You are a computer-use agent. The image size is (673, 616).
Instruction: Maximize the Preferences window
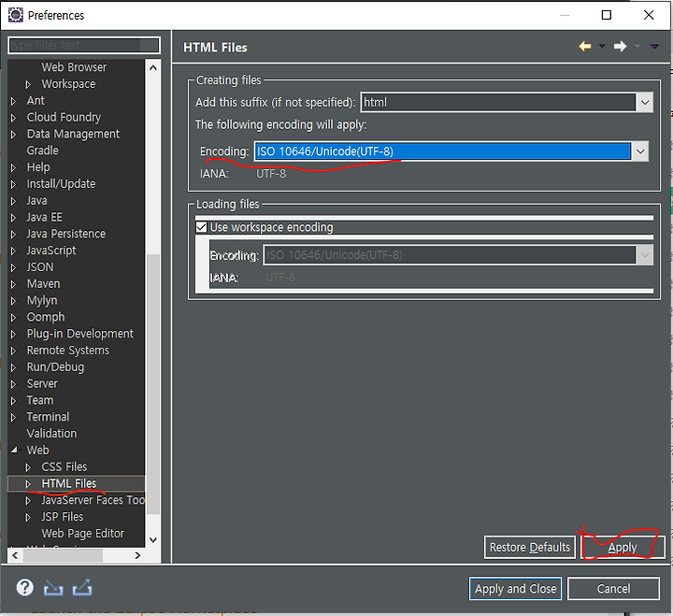(607, 15)
